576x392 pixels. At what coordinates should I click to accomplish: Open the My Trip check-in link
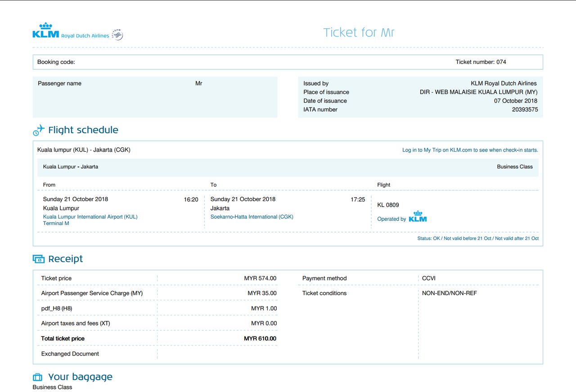(x=470, y=150)
